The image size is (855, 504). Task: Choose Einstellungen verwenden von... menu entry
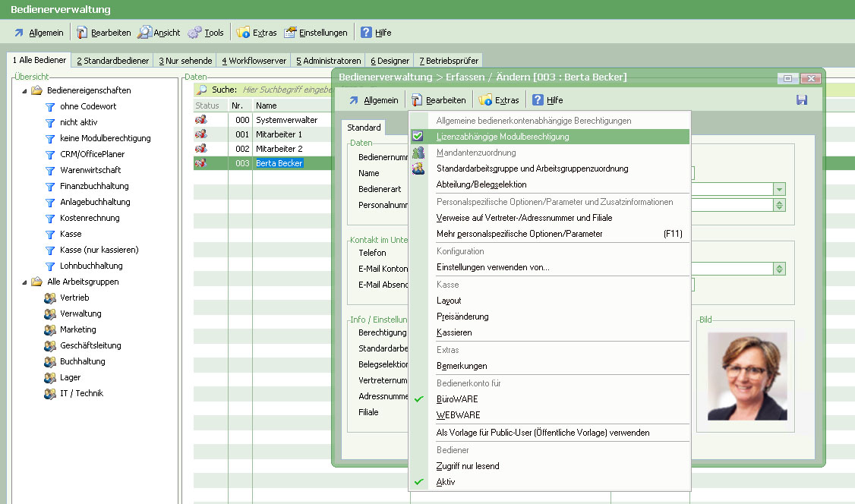[493, 267]
